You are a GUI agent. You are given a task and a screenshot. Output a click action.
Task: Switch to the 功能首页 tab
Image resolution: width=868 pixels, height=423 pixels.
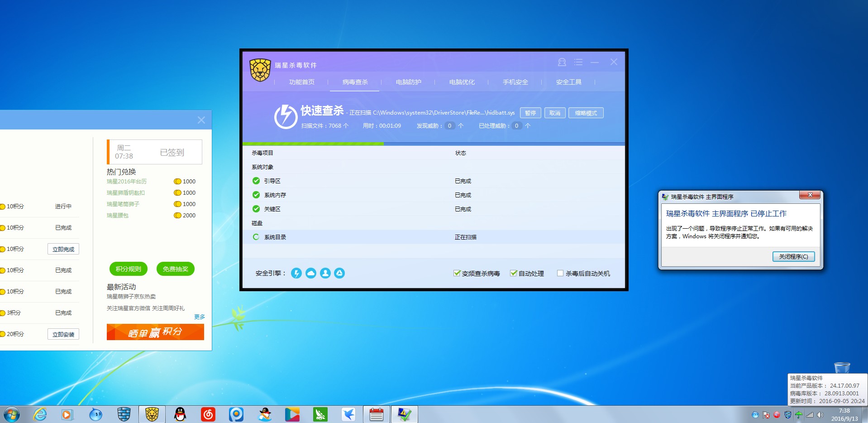302,82
